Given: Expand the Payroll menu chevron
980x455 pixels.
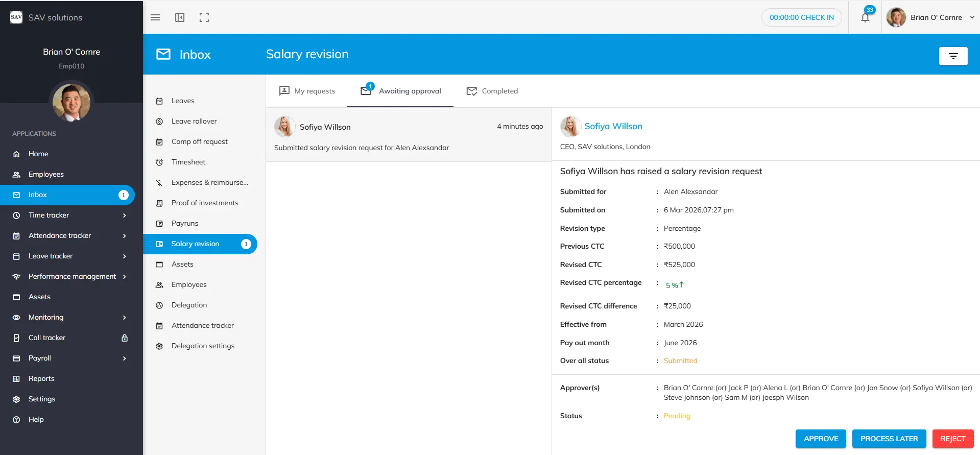Looking at the screenshot, I should [124, 358].
